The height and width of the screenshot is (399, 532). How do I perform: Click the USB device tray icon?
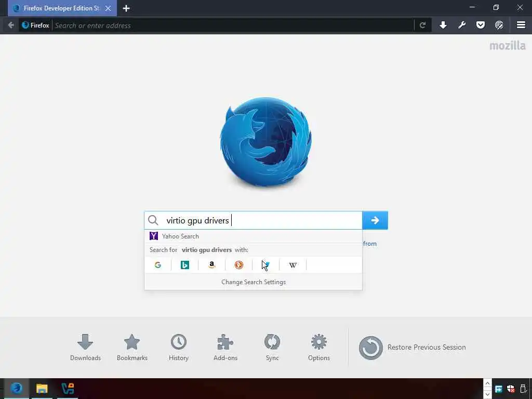pos(524,389)
